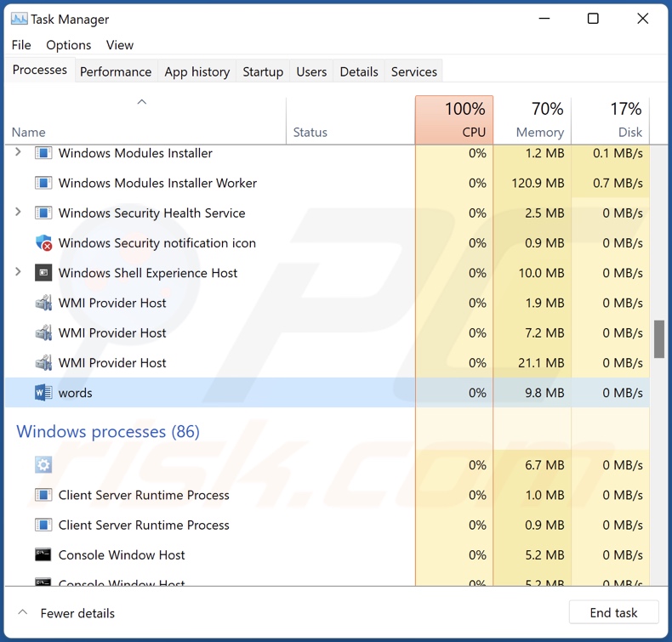Click the 7.2 MB memory value
672x642 pixels.
coord(544,332)
